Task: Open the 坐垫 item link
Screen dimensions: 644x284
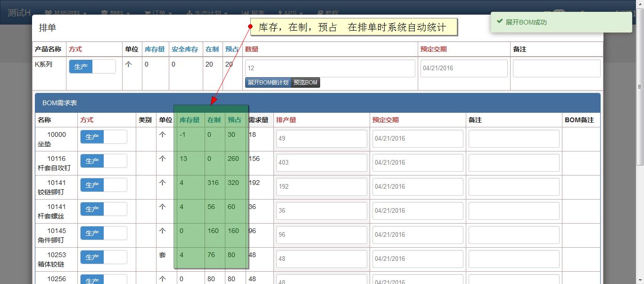Action: 44,144
